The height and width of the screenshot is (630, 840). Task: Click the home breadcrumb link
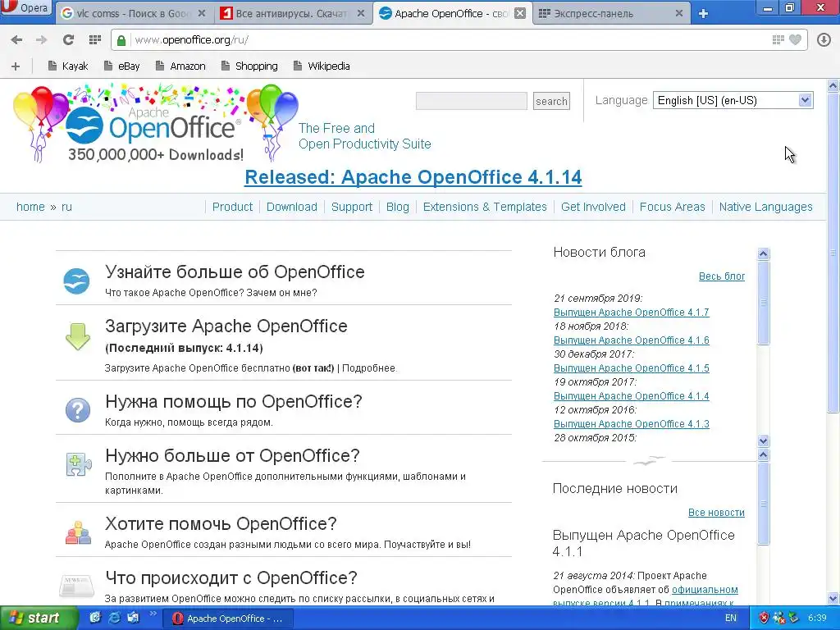30,207
